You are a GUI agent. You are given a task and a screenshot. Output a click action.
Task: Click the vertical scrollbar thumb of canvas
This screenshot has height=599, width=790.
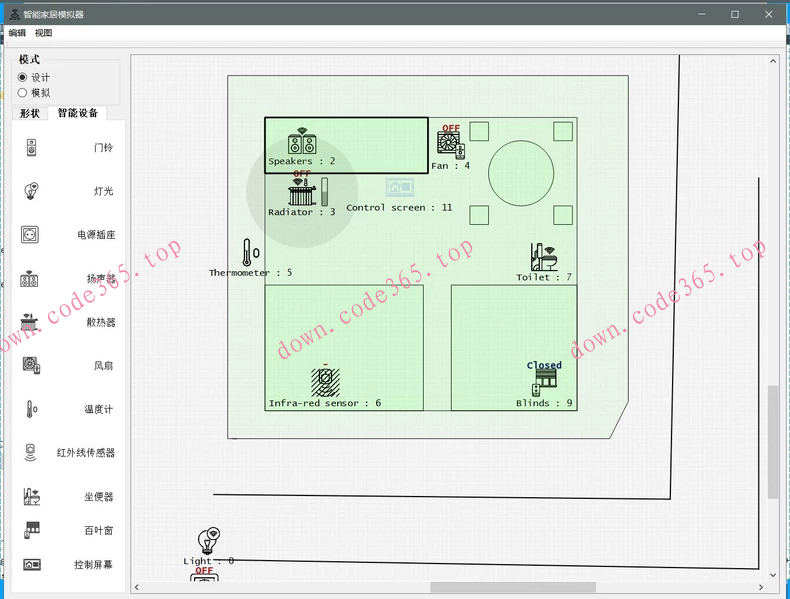773,442
